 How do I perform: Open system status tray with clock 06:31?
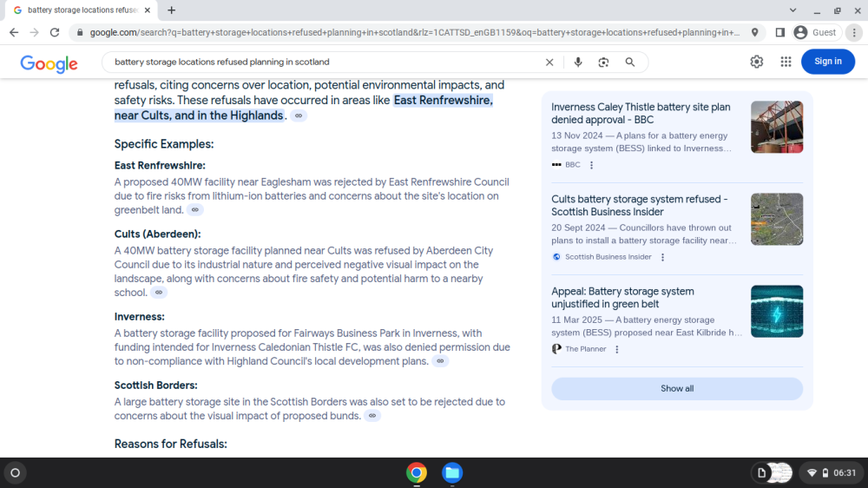(832, 473)
